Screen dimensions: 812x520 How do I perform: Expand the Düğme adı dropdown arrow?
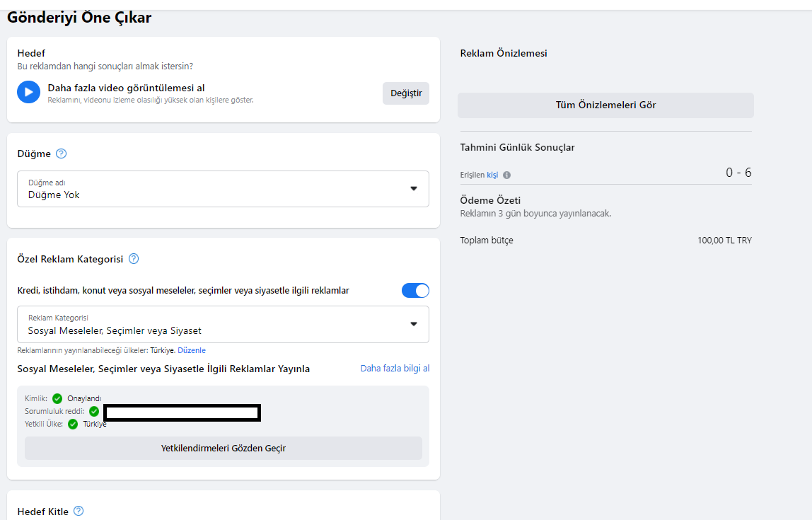(x=414, y=188)
